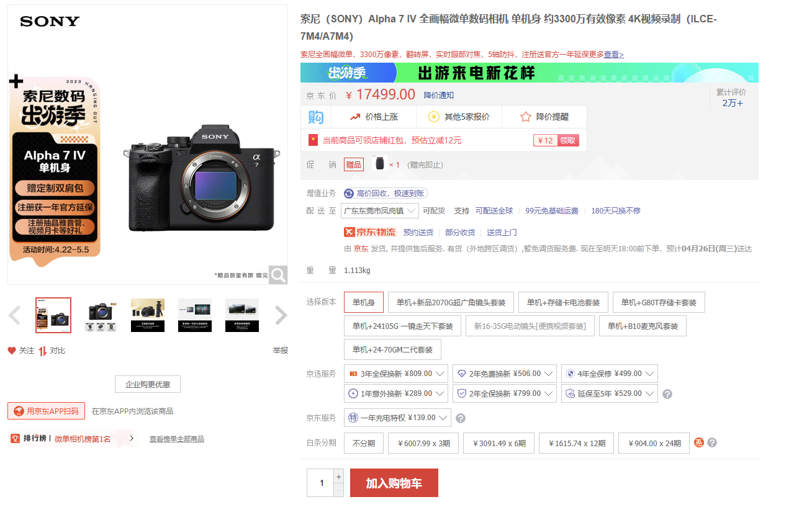Viewport: 812px width, 507px height.
Task: Claim the ¥12 coupon with 领取
Action: (568, 140)
